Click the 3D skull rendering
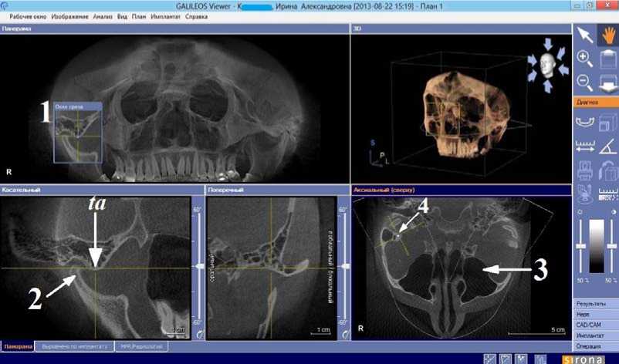619x364 pixels. [x=466, y=114]
